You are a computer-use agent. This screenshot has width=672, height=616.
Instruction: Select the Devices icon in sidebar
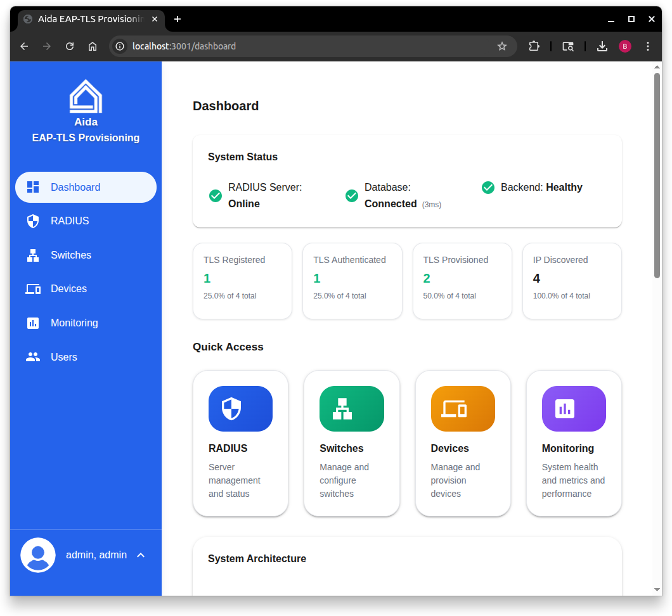point(33,289)
